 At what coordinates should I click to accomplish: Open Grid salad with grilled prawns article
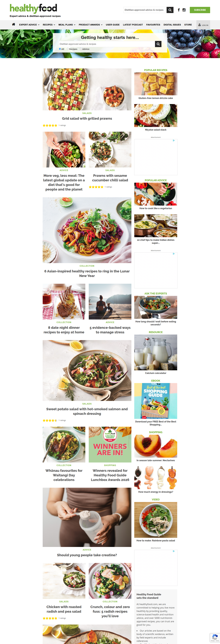pos(87,119)
